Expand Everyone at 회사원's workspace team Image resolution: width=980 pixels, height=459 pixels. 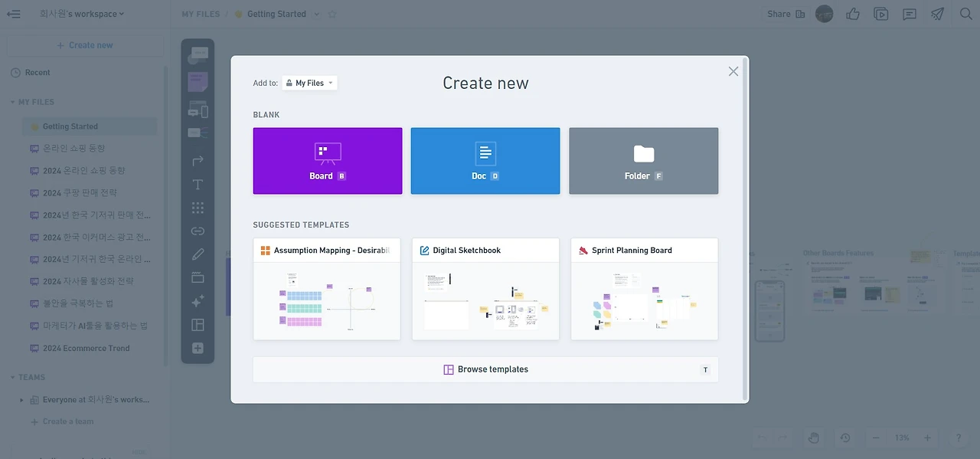point(22,400)
